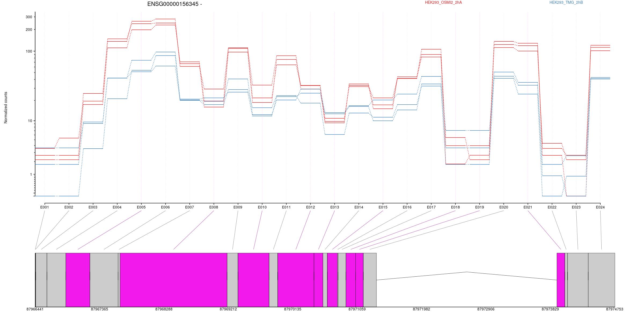Click the 1 y-axis tick label
The width and height of the screenshot is (644, 322).
point(31,174)
